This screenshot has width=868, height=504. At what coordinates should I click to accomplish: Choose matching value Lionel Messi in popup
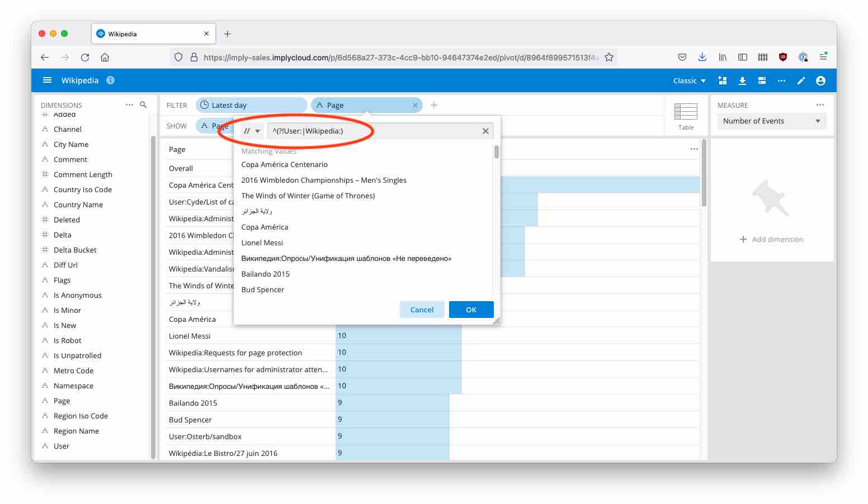pos(262,243)
